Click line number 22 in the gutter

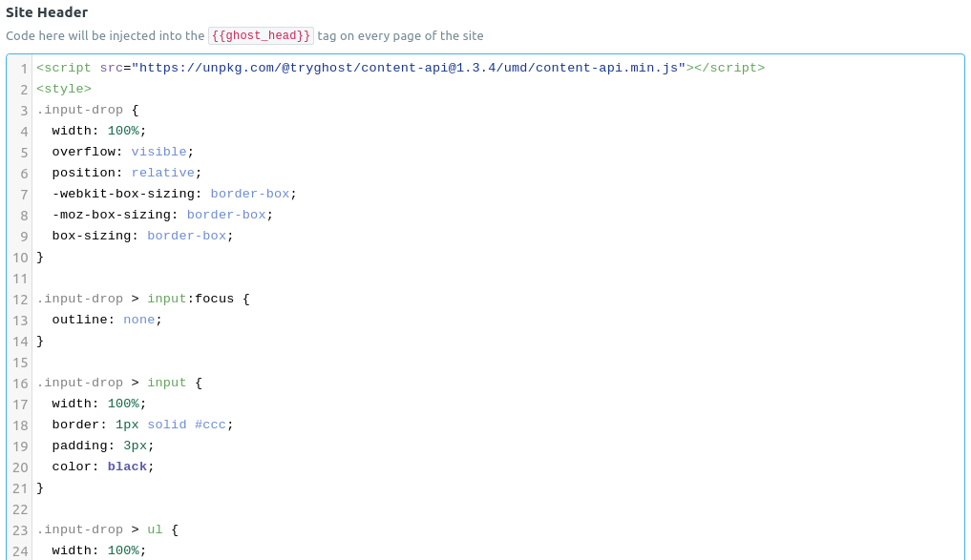point(20,509)
